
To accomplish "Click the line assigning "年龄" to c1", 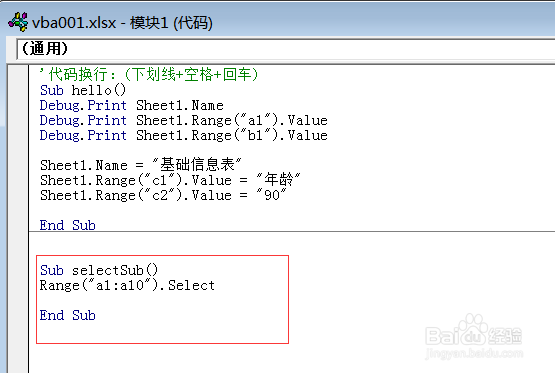I will tap(170, 180).
